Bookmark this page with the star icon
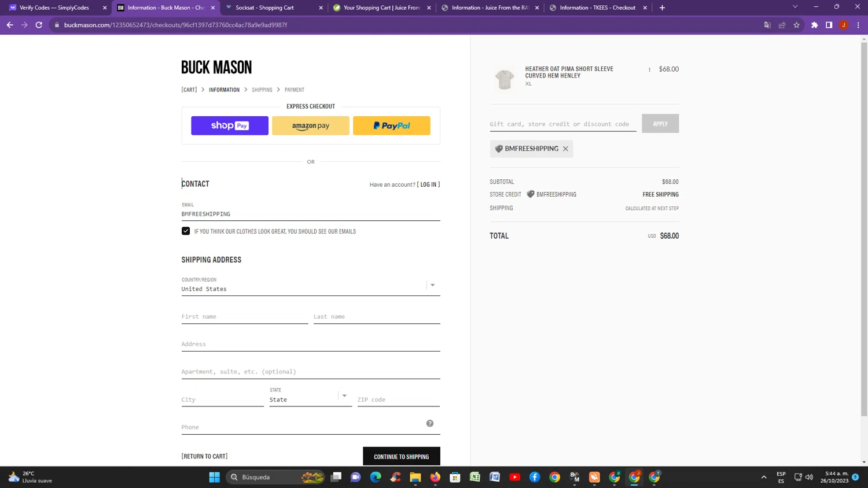868x488 pixels. [x=796, y=25]
